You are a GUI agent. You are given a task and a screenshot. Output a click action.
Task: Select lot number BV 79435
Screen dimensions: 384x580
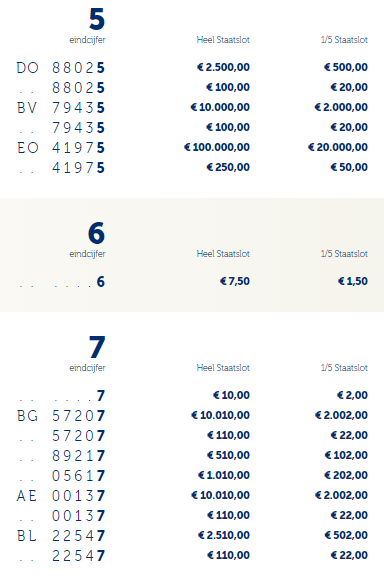(61, 108)
